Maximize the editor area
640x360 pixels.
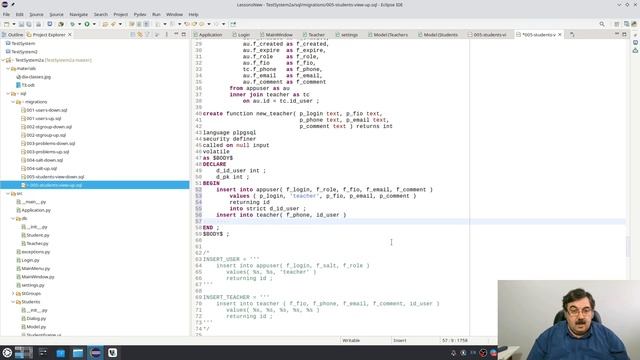coord(624,35)
